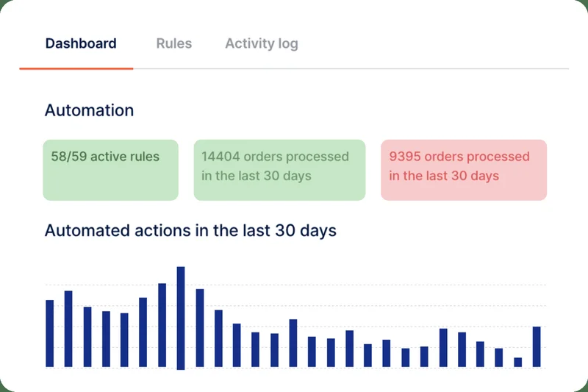Select the leftmost bar in the chart

(50, 333)
